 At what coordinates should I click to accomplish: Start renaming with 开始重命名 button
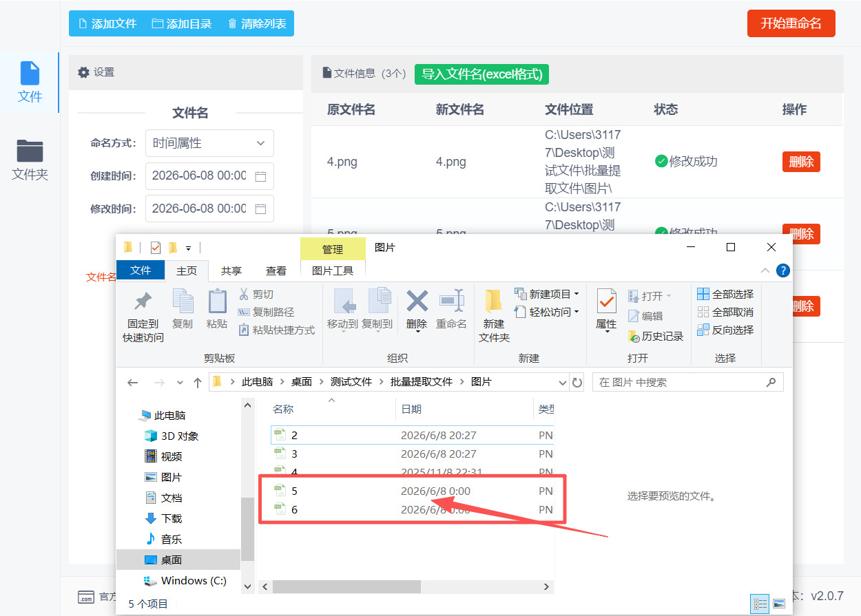coord(791,23)
